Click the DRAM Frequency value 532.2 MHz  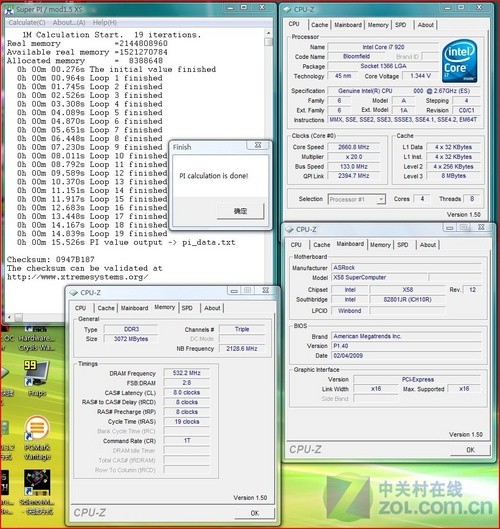point(187,373)
